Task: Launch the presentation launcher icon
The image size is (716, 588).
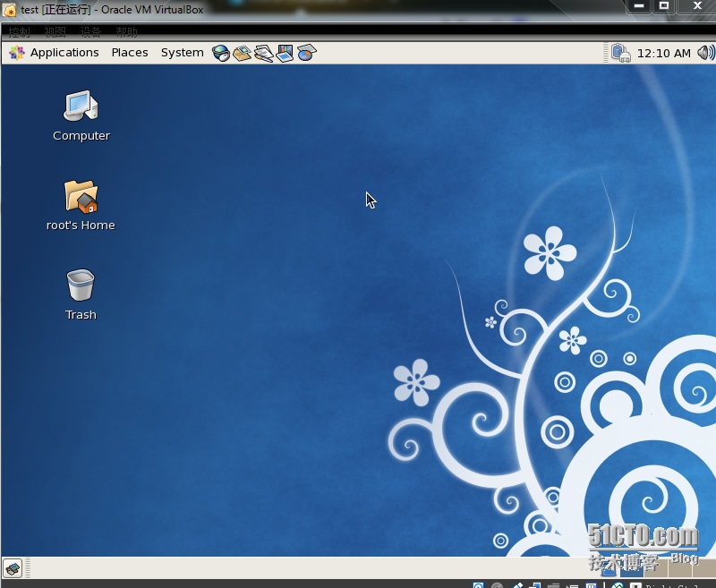Action: (x=285, y=53)
